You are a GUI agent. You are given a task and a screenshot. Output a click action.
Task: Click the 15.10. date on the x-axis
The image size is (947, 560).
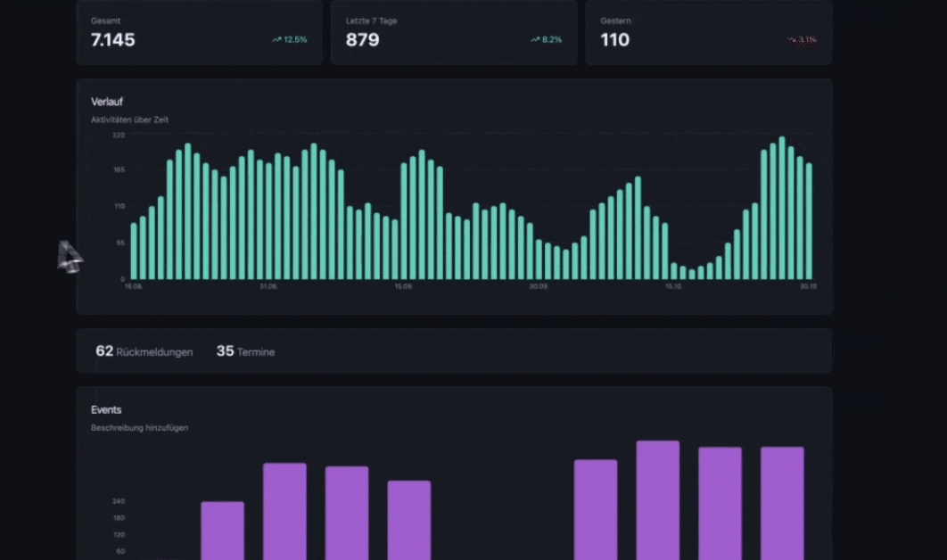pyautogui.click(x=674, y=286)
